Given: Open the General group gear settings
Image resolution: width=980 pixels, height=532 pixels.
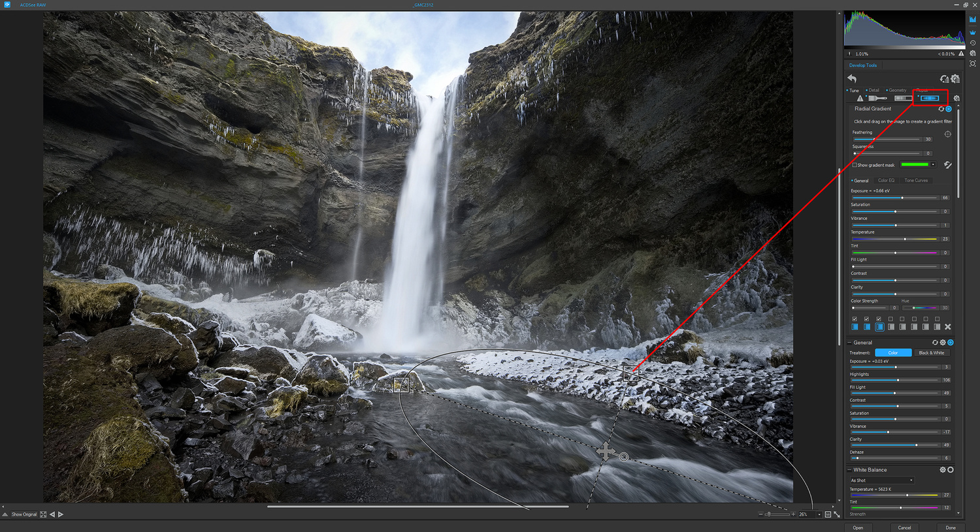Looking at the screenshot, I should pyautogui.click(x=943, y=343).
